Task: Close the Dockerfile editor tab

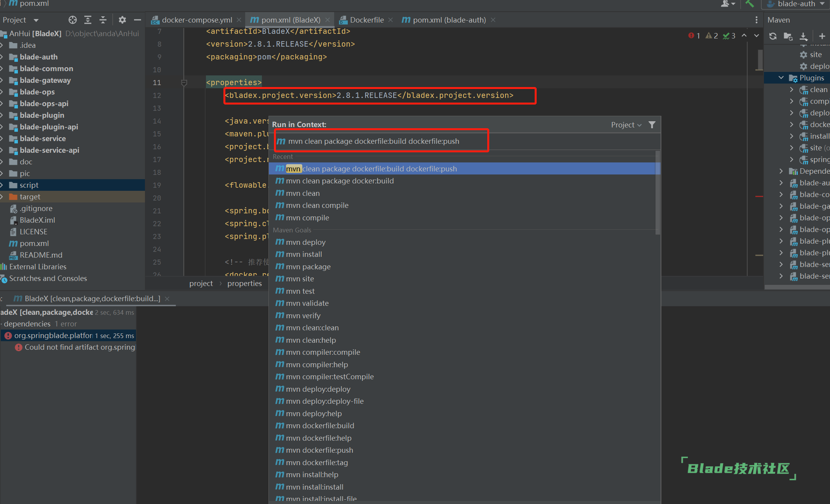Action: coord(391,20)
